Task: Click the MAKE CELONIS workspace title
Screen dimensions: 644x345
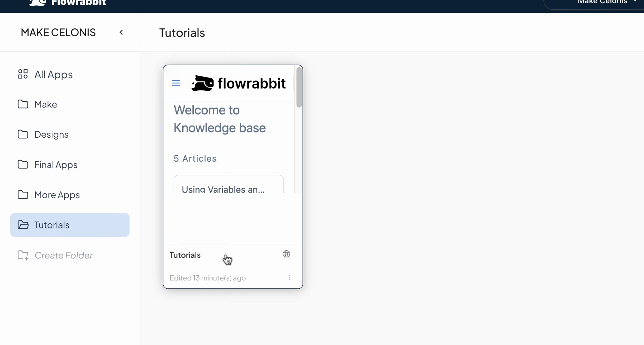Action: pyautogui.click(x=58, y=32)
